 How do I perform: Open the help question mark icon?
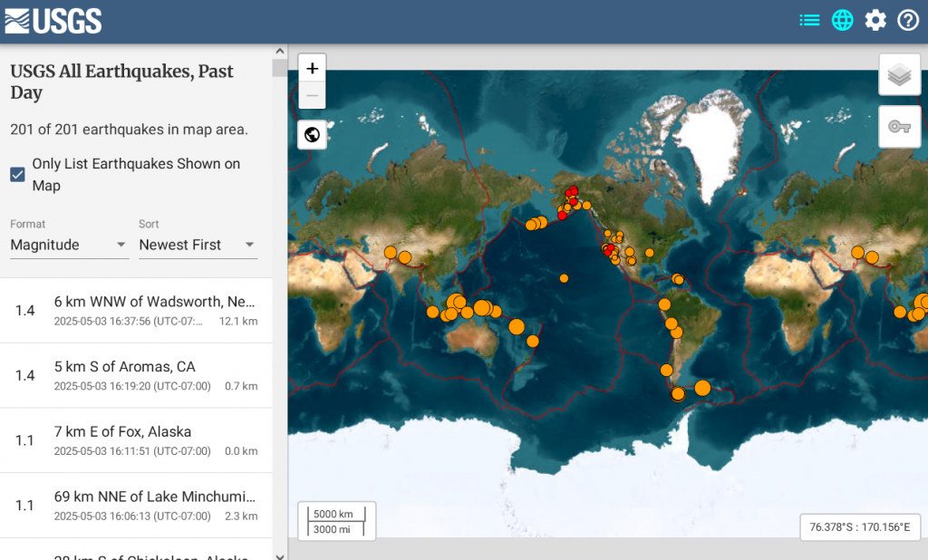click(x=908, y=21)
